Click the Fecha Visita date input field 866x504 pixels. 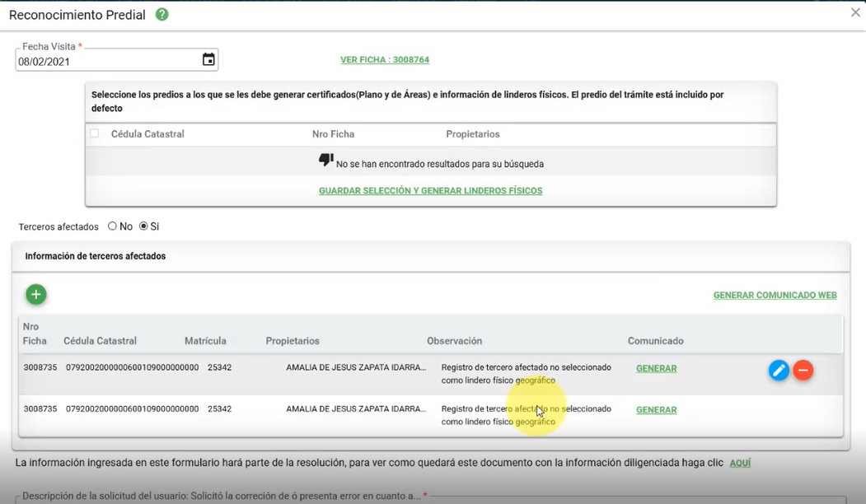(107, 61)
